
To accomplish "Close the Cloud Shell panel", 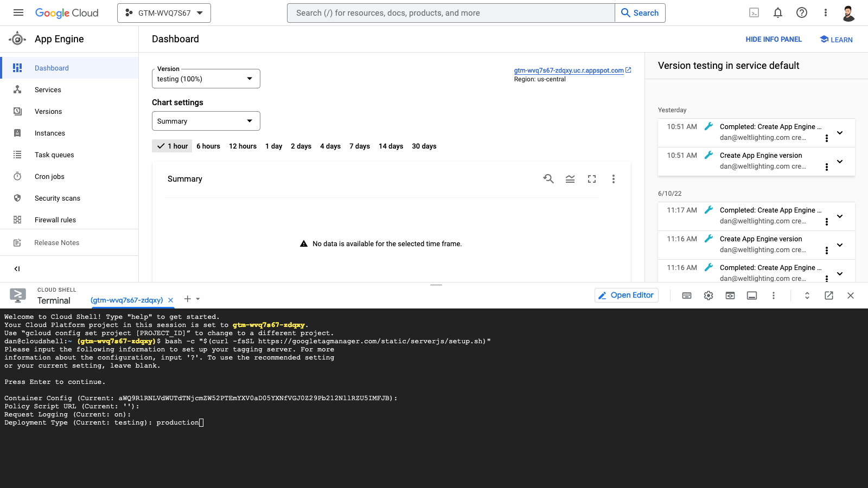I will pos(851,296).
